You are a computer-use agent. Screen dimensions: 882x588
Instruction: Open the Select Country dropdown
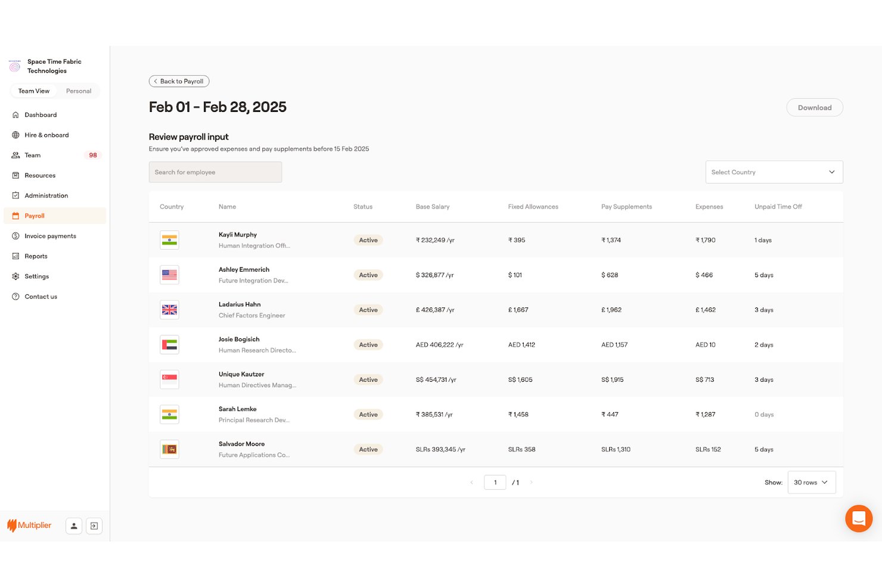coord(774,172)
